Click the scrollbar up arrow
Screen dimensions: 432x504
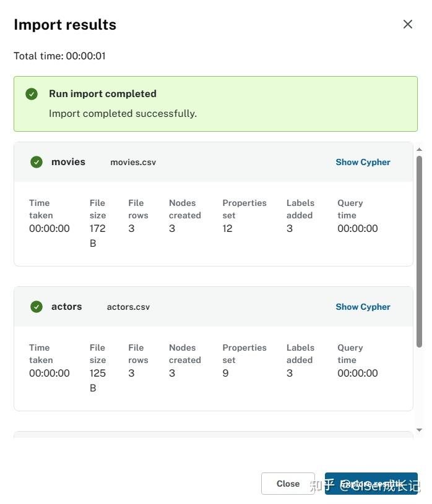click(x=420, y=150)
